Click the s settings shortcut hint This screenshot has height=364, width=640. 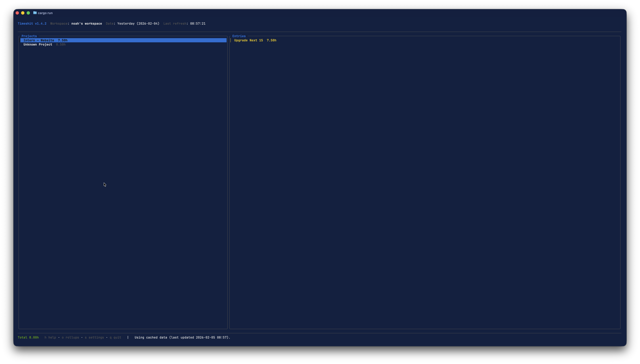pyautogui.click(x=94, y=337)
